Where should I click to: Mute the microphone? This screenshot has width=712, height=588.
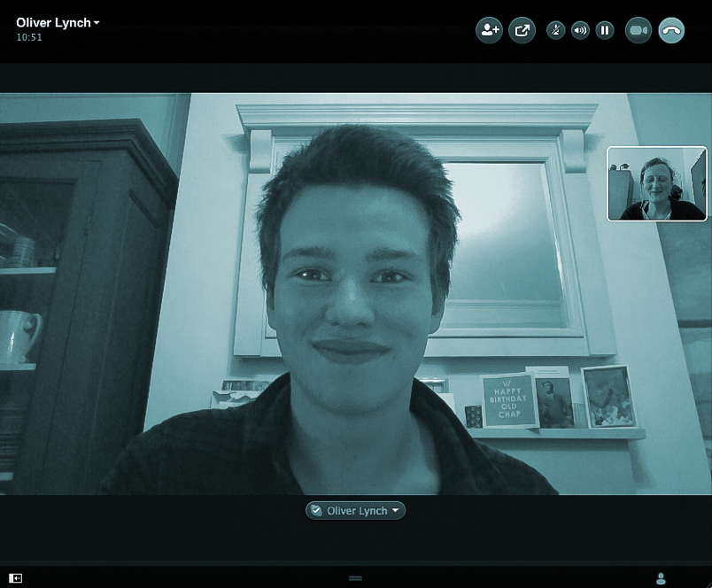point(556,30)
